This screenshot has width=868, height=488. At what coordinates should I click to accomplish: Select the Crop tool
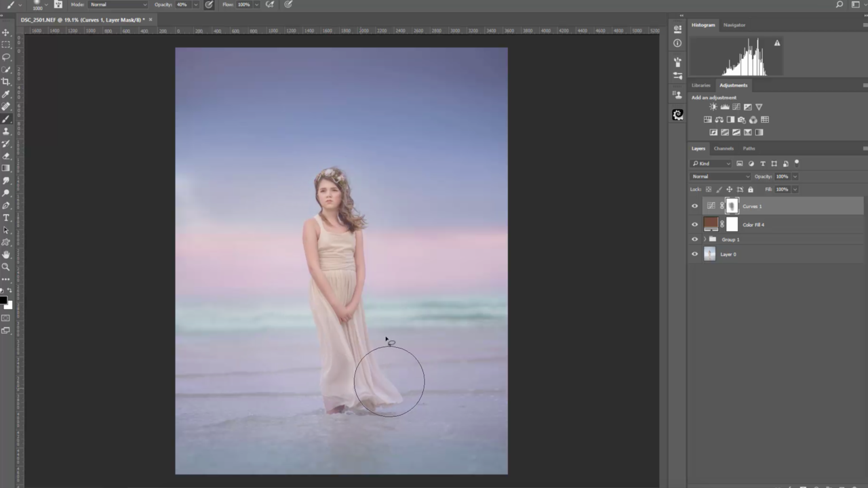point(6,82)
